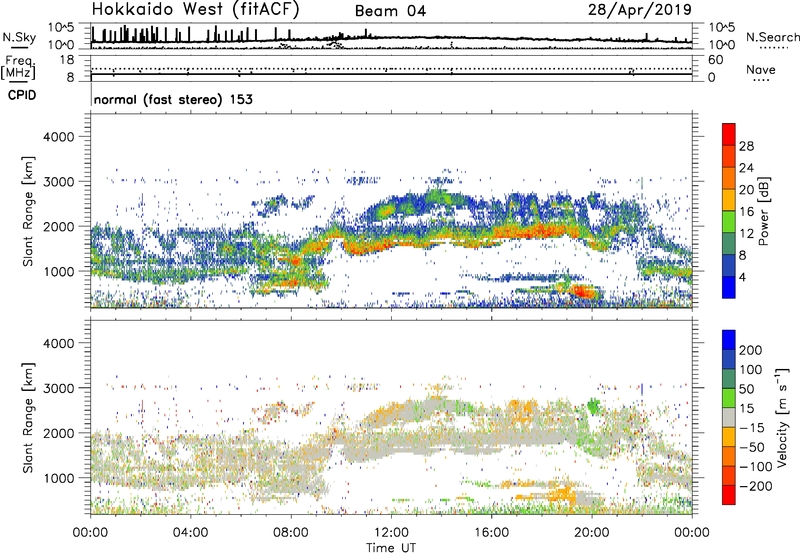This screenshot has height=554, width=800.
Task: Click the 'Freq. [MHz]' axis label
Action: (x=18, y=67)
